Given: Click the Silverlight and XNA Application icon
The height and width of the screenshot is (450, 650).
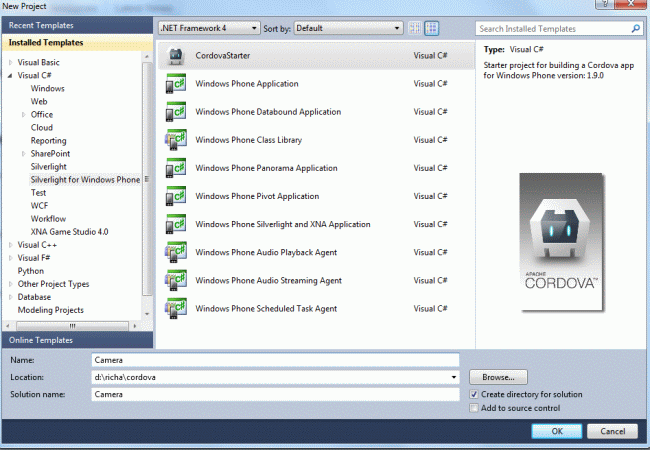Looking at the screenshot, I should pos(176,224).
